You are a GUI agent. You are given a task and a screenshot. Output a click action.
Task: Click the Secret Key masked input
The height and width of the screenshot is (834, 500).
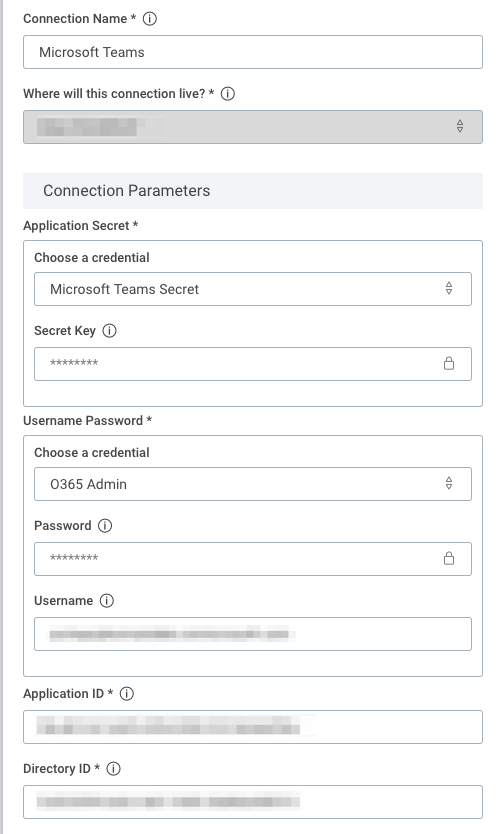point(253,364)
